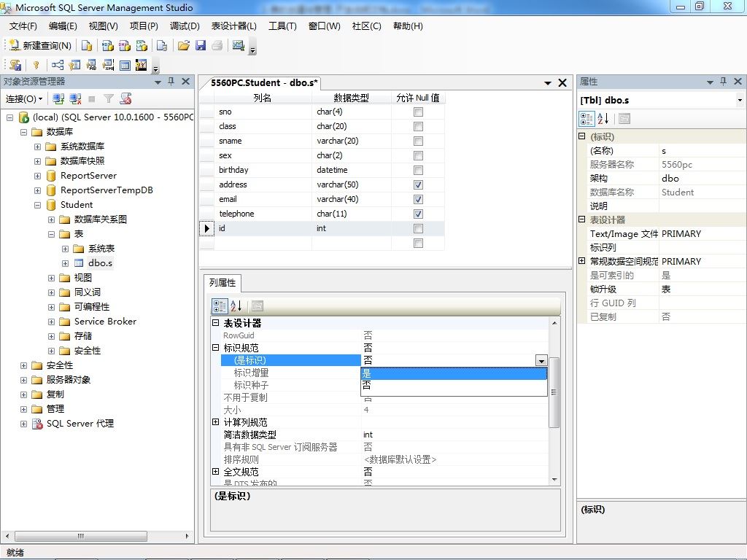Viewport: 747px width, 560px height.
Task: Click the Manage Fulltext Index icon
Action: click(x=91, y=65)
